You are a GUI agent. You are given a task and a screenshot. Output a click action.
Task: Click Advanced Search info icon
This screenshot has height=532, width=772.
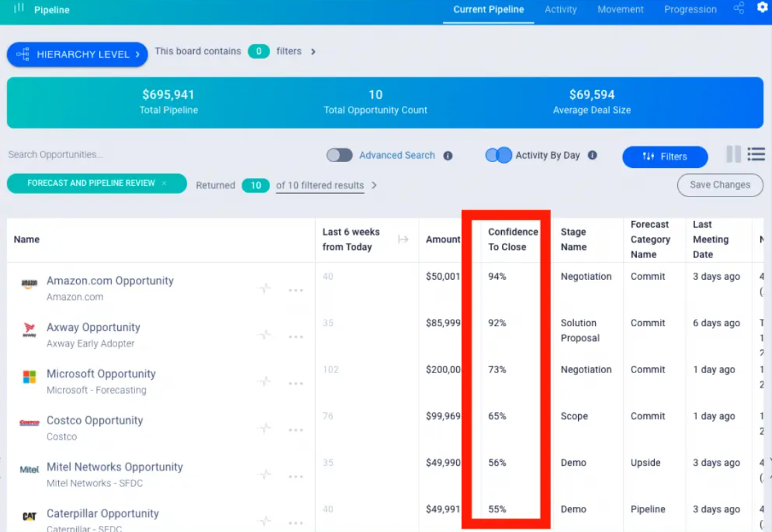point(448,155)
